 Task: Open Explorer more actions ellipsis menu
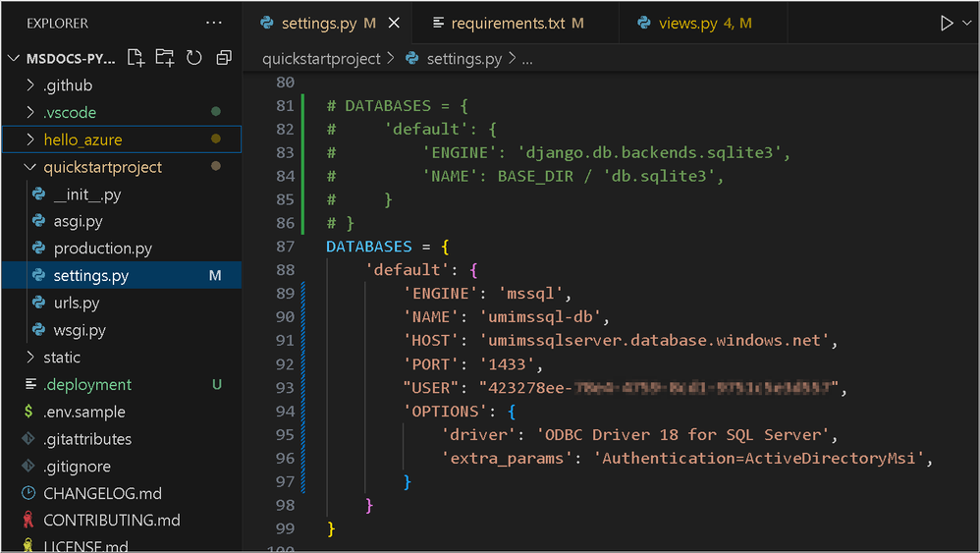[214, 24]
